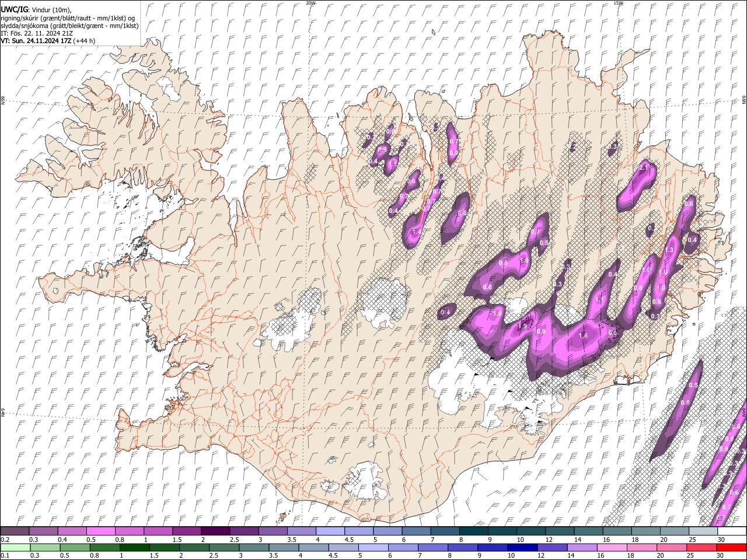The height and width of the screenshot is (560, 747).
Task: Click the 30 label in the top legend row
Action: click(x=721, y=540)
